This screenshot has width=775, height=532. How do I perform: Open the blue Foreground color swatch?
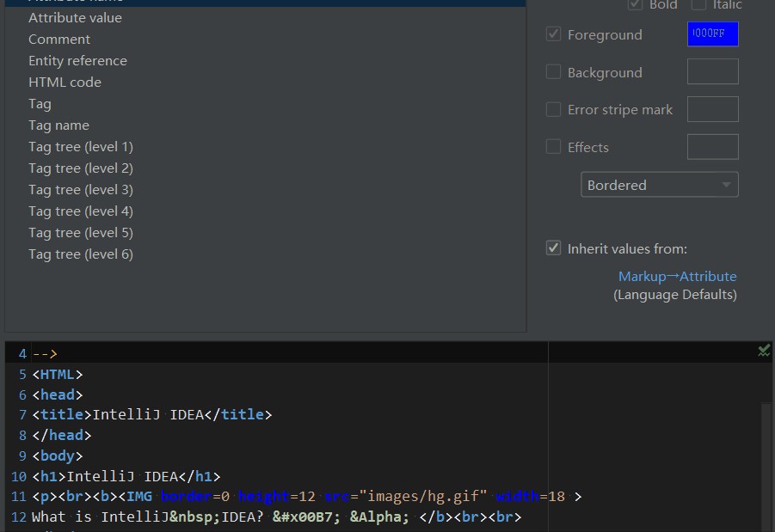pos(712,34)
